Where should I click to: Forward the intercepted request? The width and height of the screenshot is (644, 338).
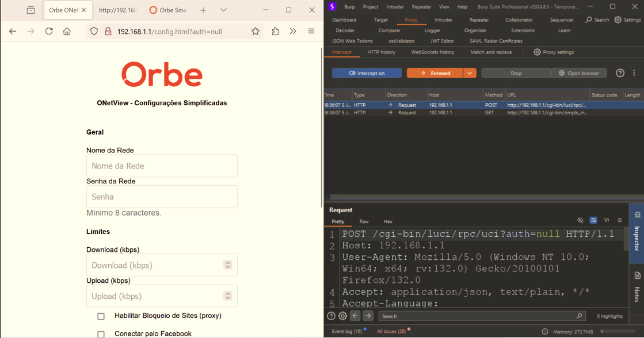tap(435, 73)
